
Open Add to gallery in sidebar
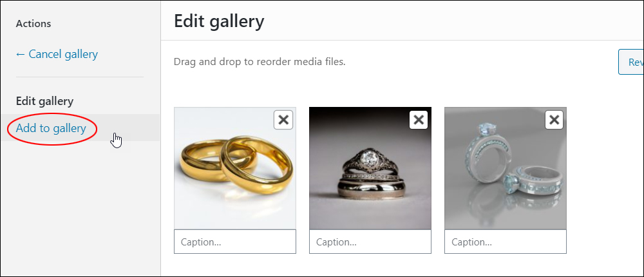click(51, 128)
